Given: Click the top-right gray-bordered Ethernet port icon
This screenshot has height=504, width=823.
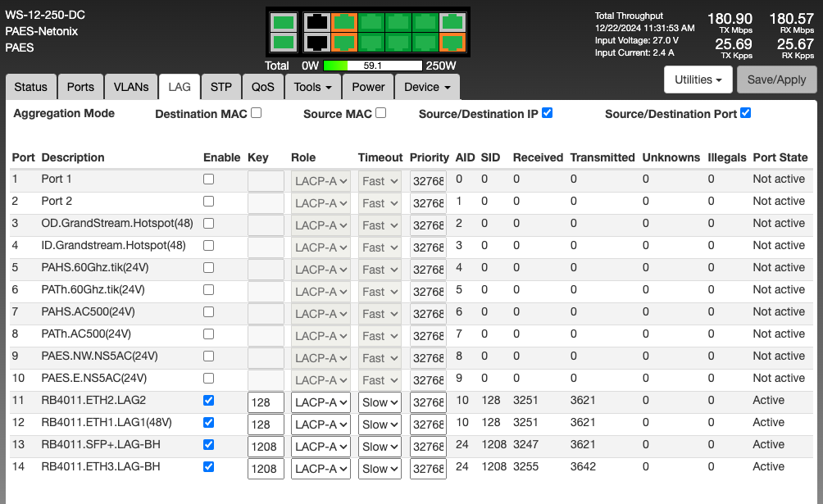Looking at the screenshot, I should (452, 22).
